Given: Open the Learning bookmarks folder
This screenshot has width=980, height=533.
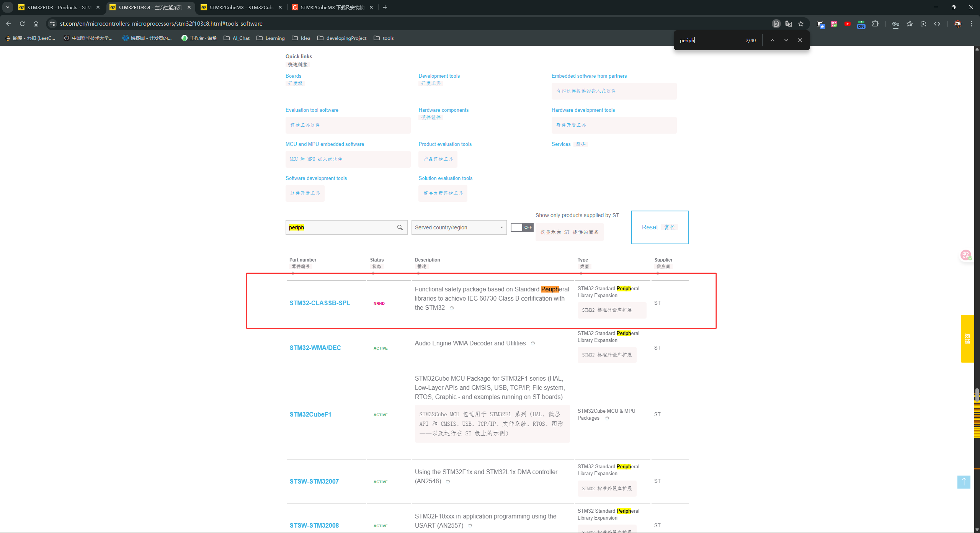Looking at the screenshot, I should click(x=271, y=38).
